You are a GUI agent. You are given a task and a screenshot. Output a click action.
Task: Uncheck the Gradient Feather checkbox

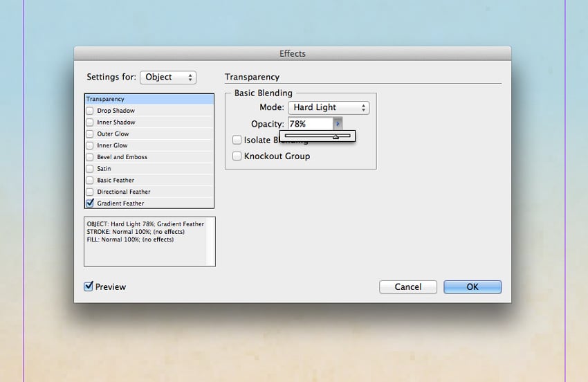[90, 203]
